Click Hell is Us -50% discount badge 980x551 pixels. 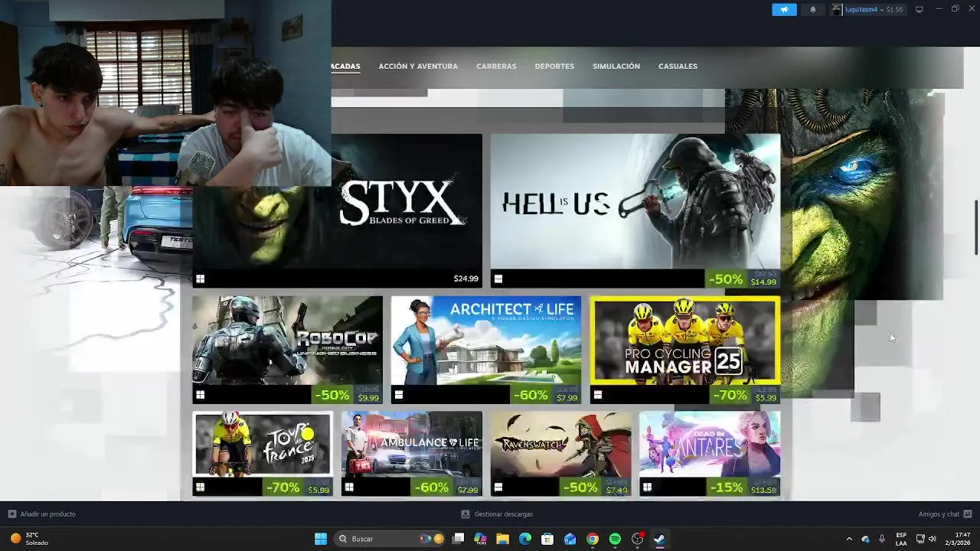(x=726, y=279)
